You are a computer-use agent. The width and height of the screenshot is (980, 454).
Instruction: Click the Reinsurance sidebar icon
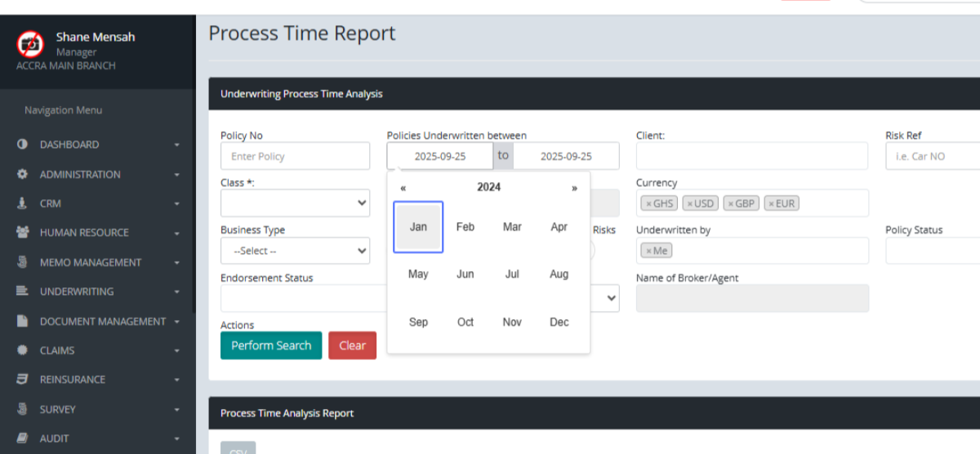[x=22, y=380]
